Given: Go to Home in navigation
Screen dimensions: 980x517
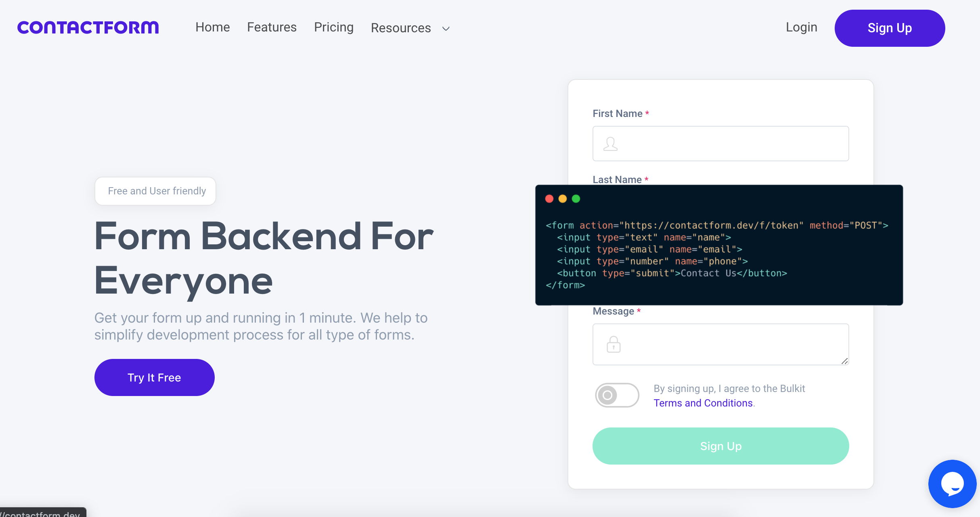Looking at the screenshot, I should click(213, 27).
